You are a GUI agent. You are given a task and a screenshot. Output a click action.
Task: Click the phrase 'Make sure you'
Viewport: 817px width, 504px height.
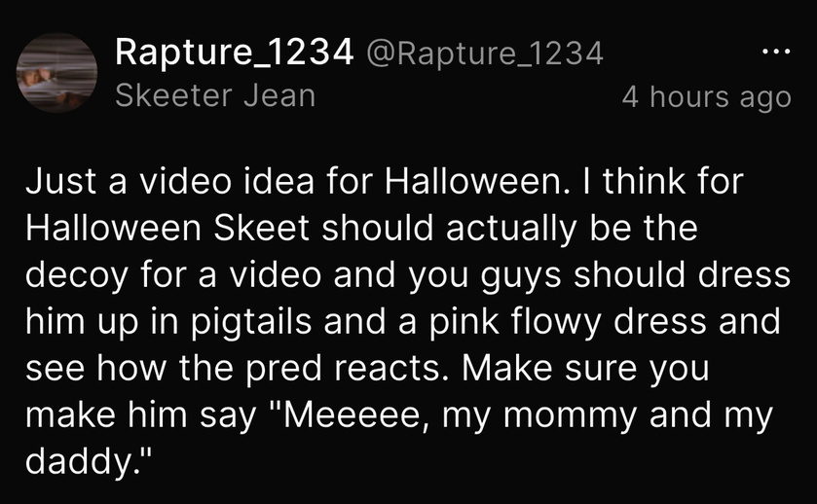tap(585, 369)
